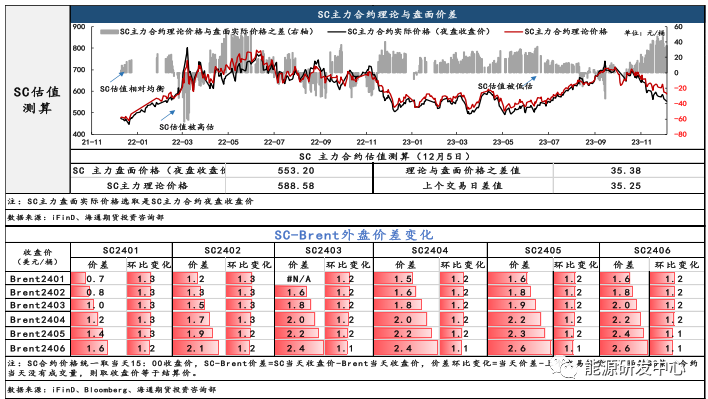Click the SC主力合约理论与盘面价差 chart title
This screenshot has width=708, height=399.
(x=387, y=14)
